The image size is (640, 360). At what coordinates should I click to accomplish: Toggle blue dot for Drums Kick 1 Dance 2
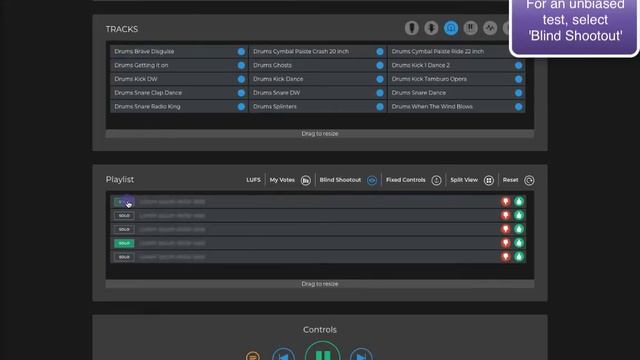pyautogui.click(x=518, y=65)
